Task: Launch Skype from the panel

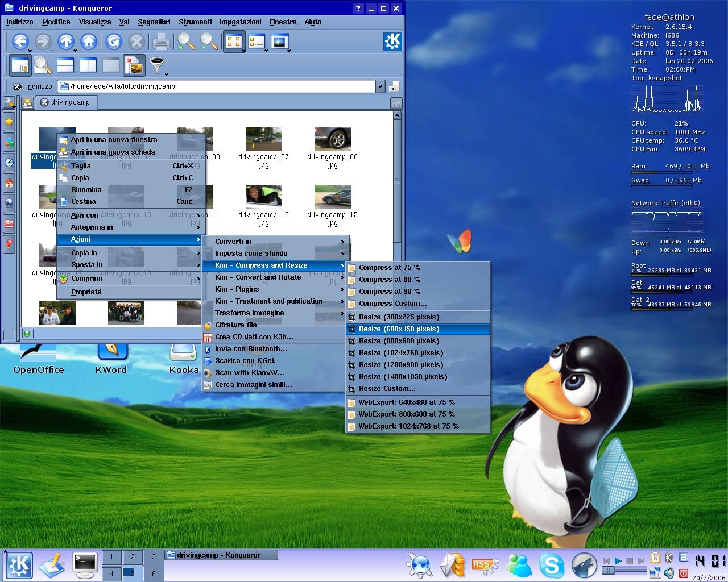Action: 551,565
